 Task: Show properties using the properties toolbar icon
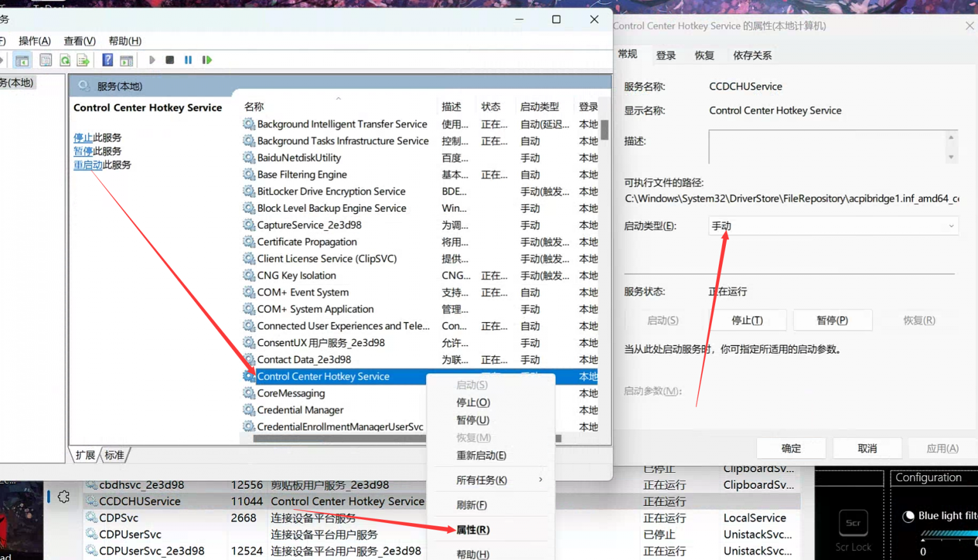[x=46, y=59]
